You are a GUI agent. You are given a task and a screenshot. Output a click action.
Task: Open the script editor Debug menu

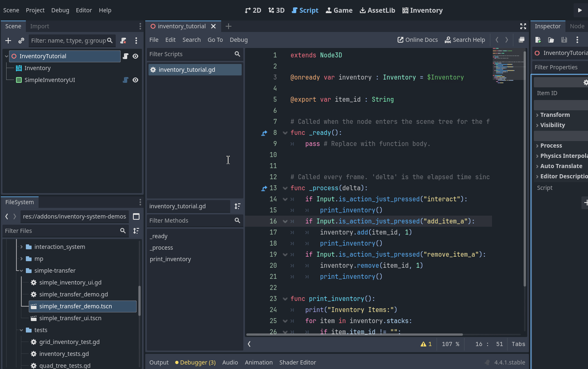pyautogui.click(x=238, y=40)
